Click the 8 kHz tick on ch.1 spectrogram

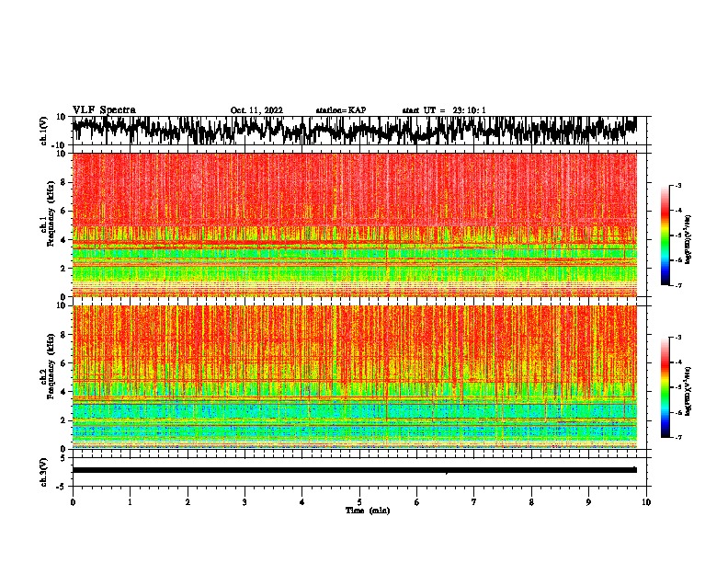click(x=63, y=182)
